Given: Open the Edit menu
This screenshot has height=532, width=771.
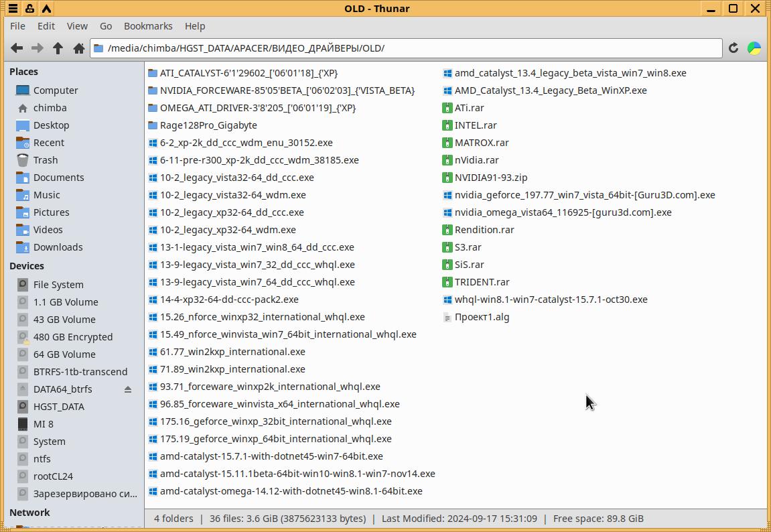Looking at the screenshot, I should (x=46, y=26).
